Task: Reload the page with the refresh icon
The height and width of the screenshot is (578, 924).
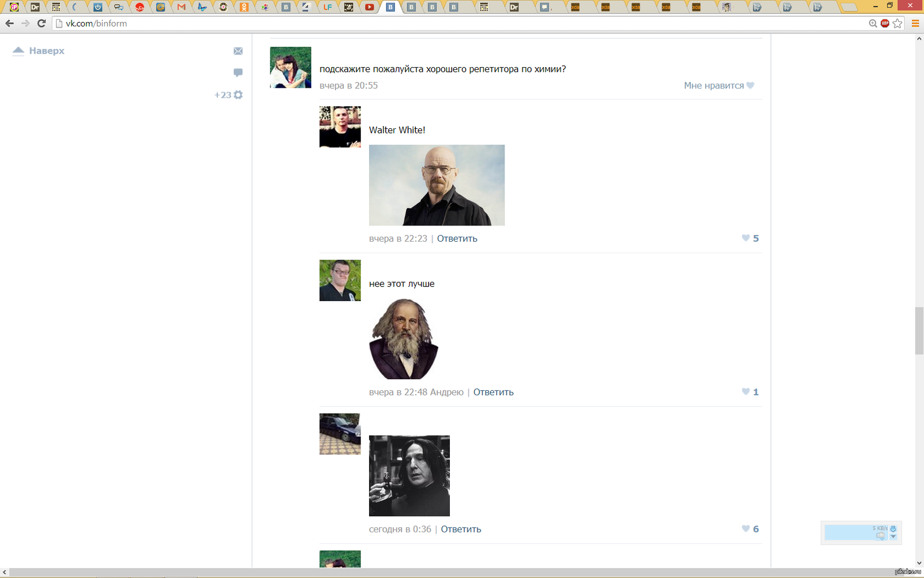Action: pos(41,24)
